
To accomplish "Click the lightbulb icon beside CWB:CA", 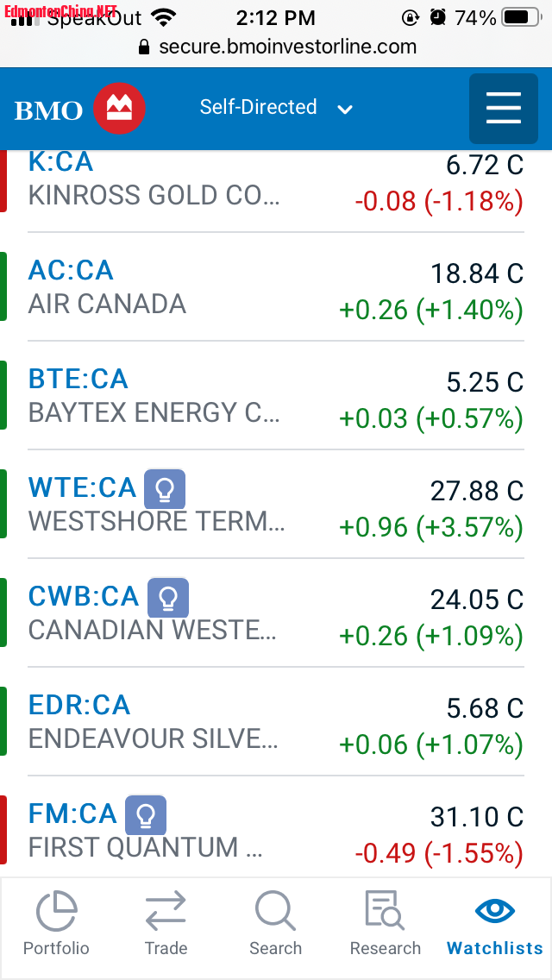I will pyautogui.click(x=168, y=599).
